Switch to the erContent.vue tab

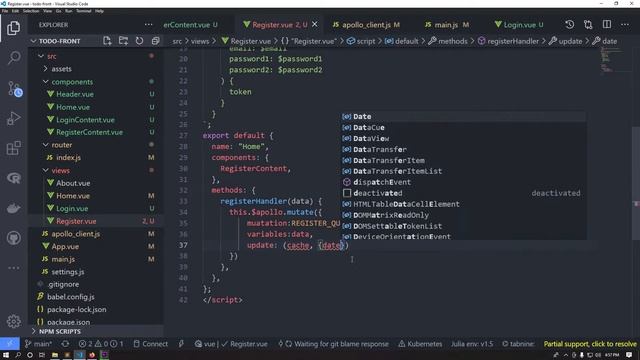point(190,24)
